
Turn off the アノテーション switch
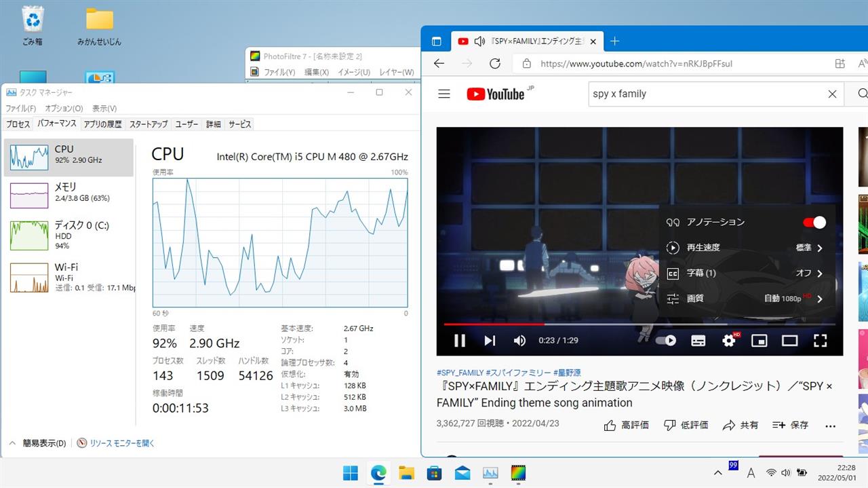point(814,223)
